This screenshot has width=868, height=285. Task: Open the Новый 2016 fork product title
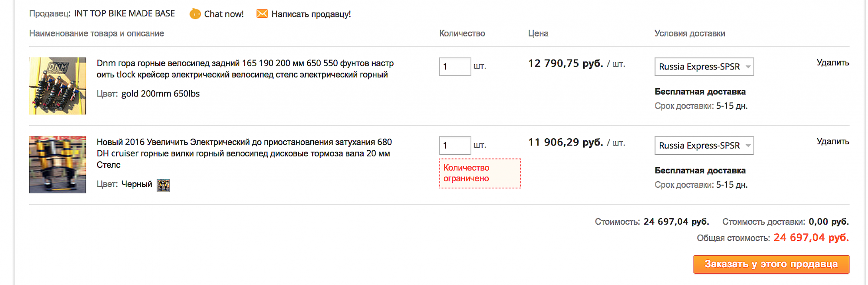(244, 153)
